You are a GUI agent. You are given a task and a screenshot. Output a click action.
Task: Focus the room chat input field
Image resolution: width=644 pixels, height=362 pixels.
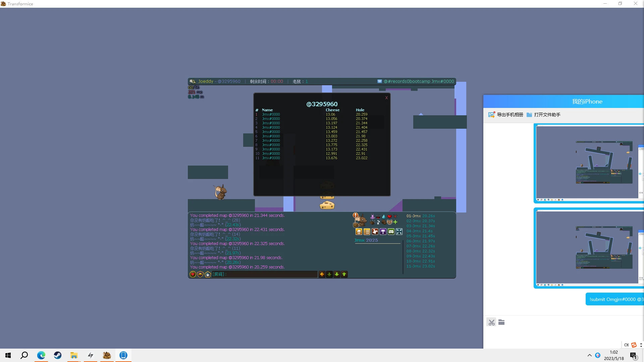265,274
